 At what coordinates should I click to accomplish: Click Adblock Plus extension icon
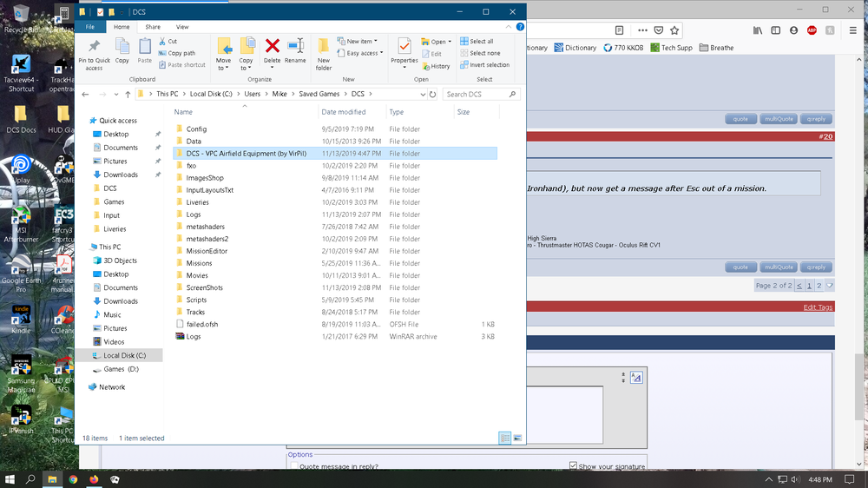pyautogui.click(x=812, y=30)
